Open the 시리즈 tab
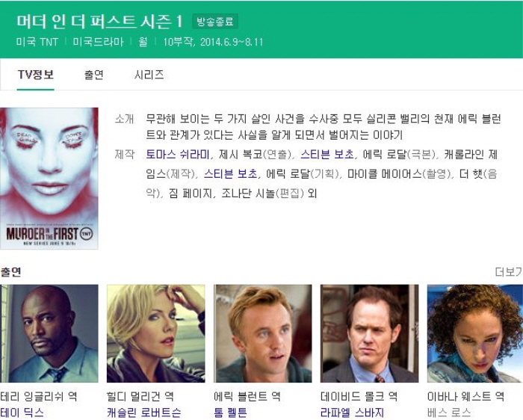Screen dimensions: 523x420 pos(149,75)
